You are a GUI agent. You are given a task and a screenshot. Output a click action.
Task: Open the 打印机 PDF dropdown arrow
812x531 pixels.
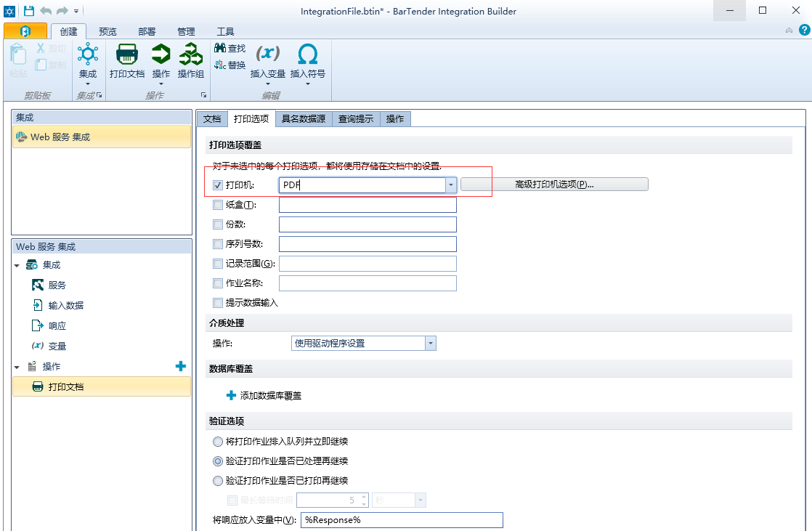coord(450,185)
